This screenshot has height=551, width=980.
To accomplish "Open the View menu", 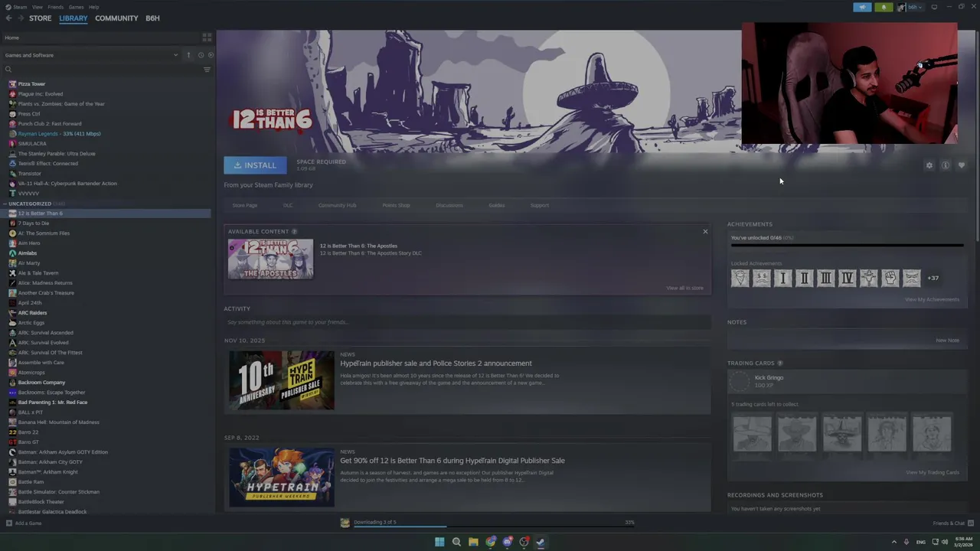I will [38, 7].
